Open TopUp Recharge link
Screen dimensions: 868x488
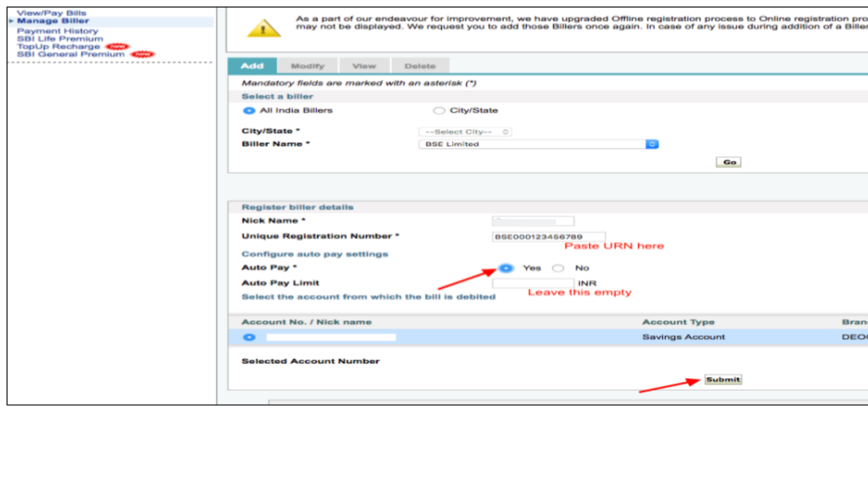pyautogui.click(x=58, y=47)
